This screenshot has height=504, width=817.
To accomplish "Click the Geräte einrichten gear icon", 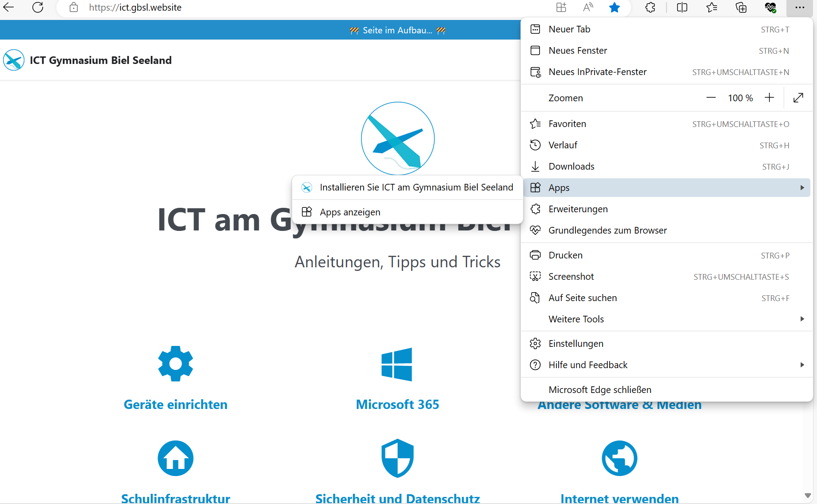I will pyautogui.click(x=175, y=364).
